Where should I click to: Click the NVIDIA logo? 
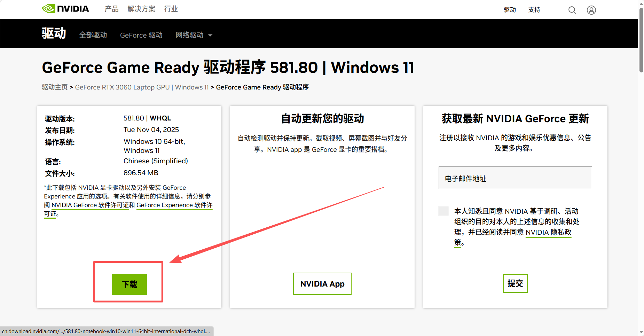click(65, 9)
